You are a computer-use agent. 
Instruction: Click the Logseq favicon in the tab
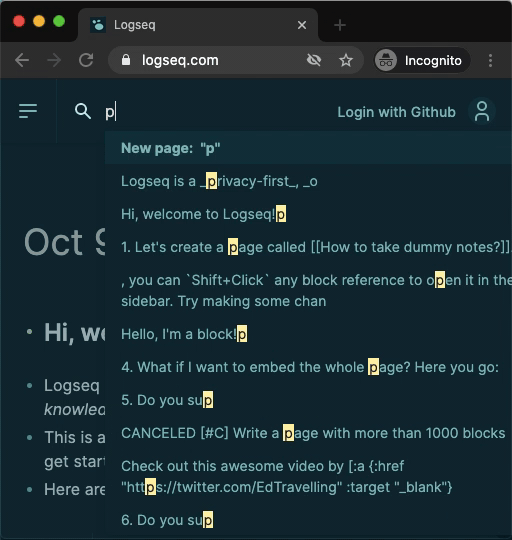coord(98,25)
